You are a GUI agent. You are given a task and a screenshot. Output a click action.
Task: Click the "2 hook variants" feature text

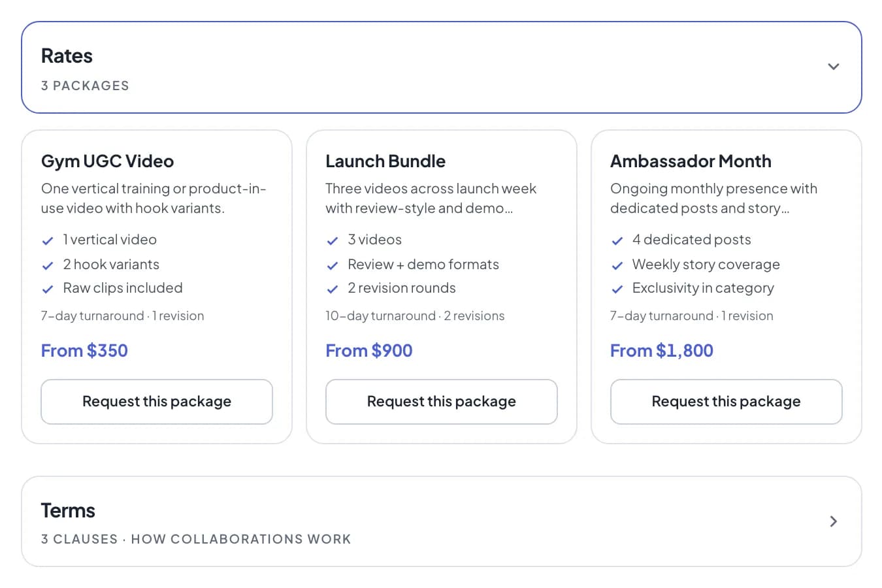(111, 265)
